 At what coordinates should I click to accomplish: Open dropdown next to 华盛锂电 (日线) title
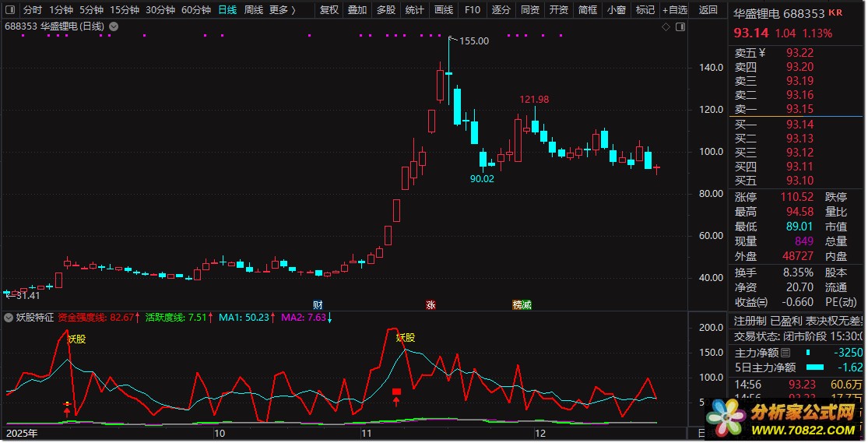click(114, 26)
